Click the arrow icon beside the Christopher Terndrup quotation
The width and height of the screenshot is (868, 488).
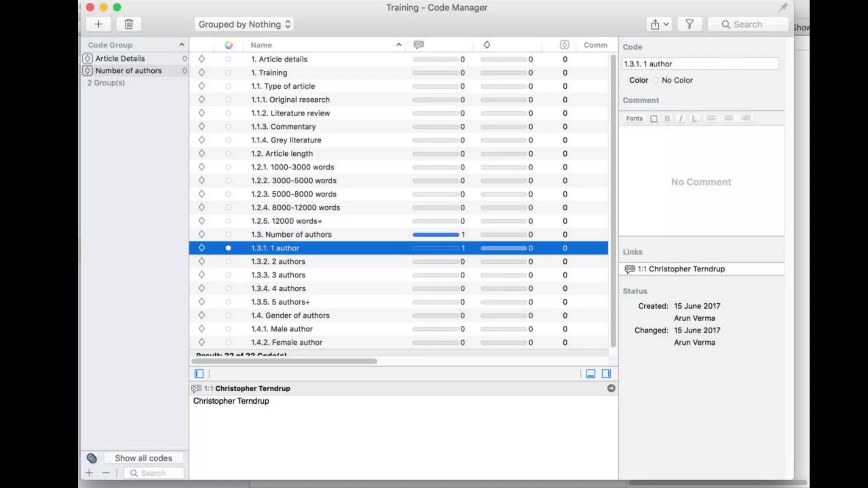(x=611, y=388)
